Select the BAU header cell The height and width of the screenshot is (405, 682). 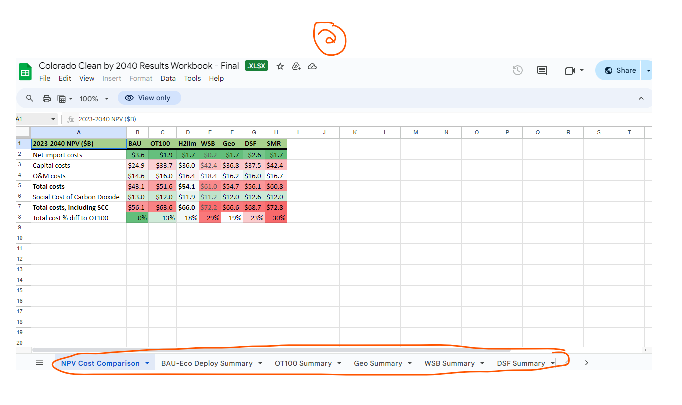click(x=137, y=144)
